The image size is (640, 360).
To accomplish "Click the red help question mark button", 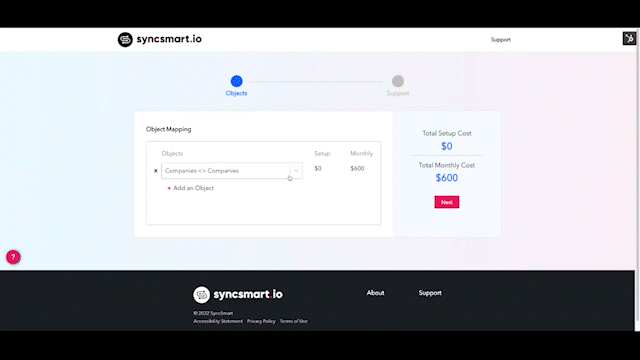I will (x=13, y=257).
